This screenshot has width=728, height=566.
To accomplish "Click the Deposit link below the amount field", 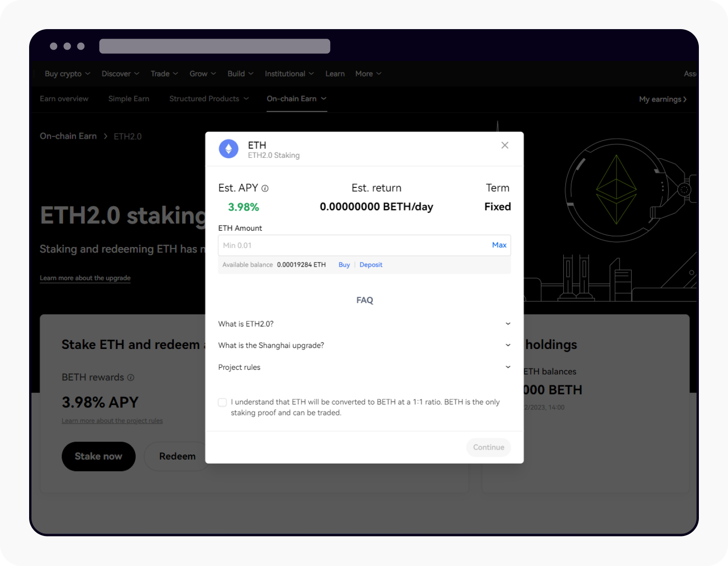I will (371, 264).
